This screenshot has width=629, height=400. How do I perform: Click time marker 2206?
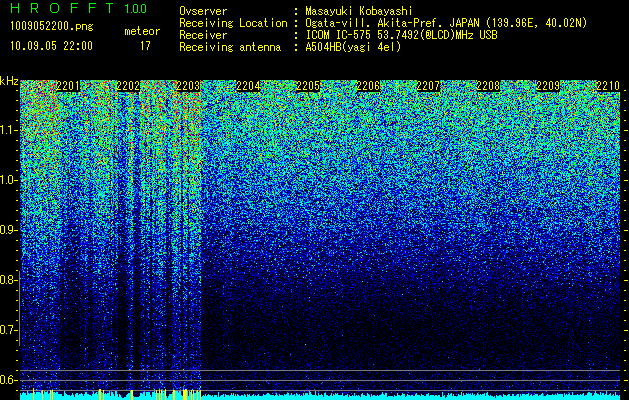coord(368,86)
